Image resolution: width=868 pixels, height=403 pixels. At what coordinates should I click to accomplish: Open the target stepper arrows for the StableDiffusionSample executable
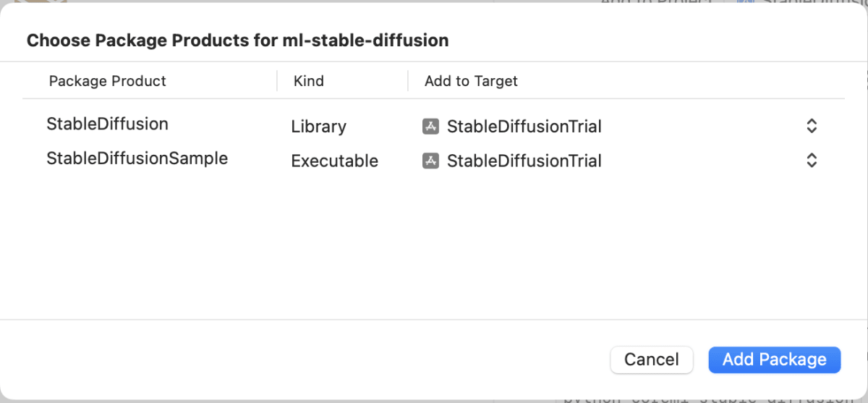(x=812, y=160)
